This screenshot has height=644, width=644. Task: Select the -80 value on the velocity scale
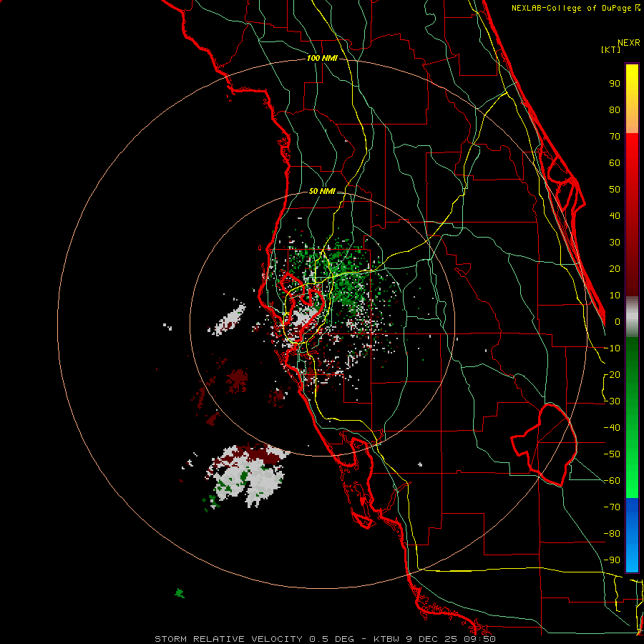click(x=612, y=534)
